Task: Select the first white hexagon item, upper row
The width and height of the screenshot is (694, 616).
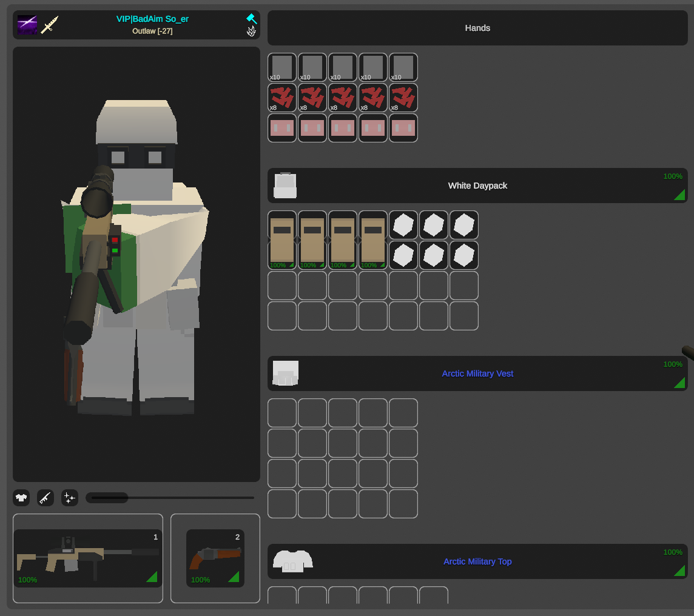Action: (x=403, y=225)
